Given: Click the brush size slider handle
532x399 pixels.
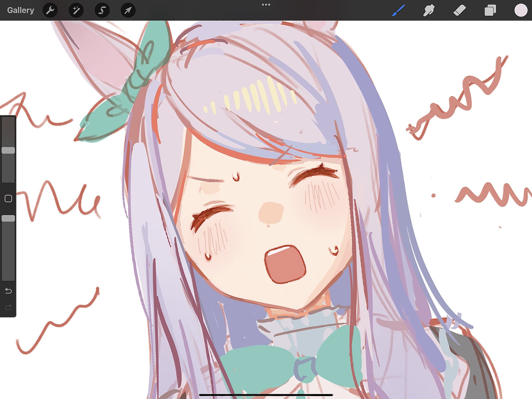Looking at the screenshot, I should pos(8,150).
